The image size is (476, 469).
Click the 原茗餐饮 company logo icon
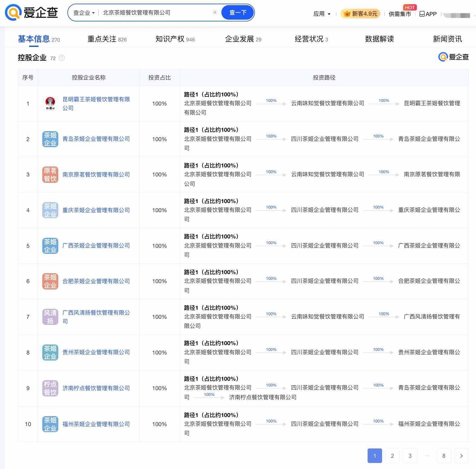pos(50,175)
